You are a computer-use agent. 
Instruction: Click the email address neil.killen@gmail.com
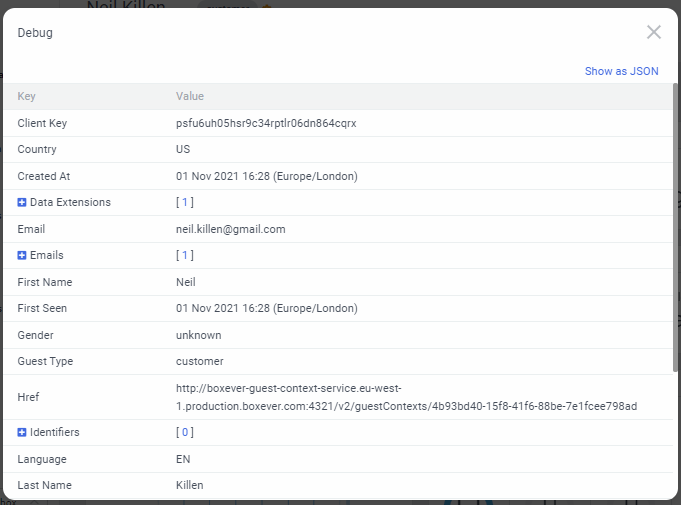point(231,229)
